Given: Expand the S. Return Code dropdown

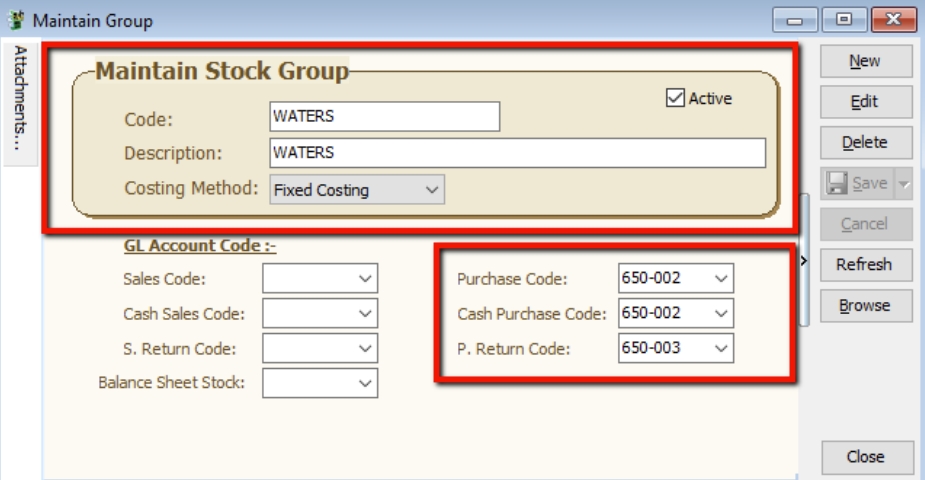Looking at the screenshot, I should [x=365, y=348].
